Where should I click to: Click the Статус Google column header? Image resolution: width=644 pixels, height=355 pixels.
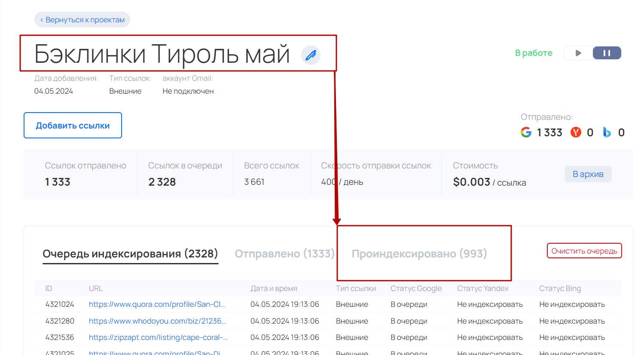point(416,288)
